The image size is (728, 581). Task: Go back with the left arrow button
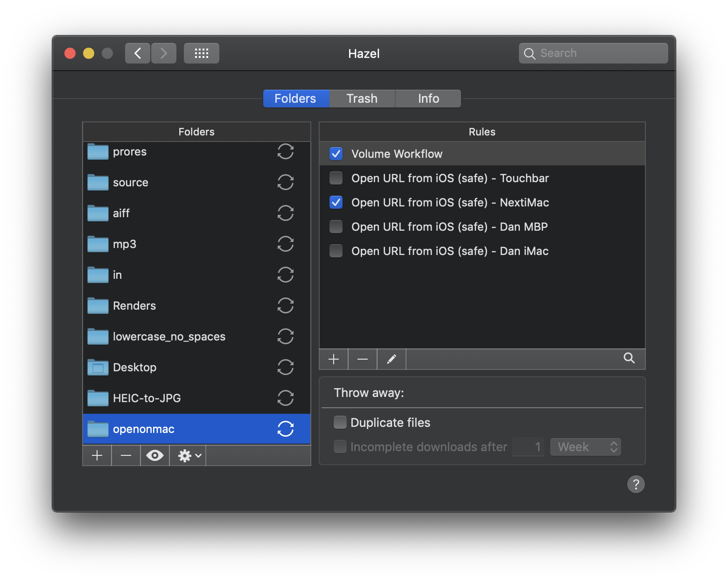point(138,53)
